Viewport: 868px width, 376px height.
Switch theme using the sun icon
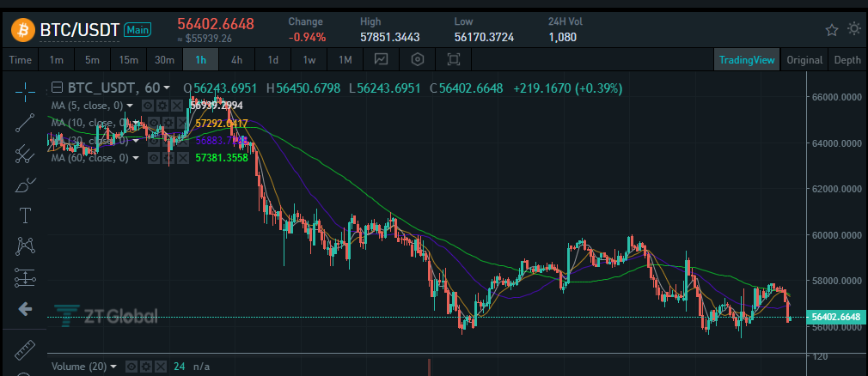pos(854,29)
